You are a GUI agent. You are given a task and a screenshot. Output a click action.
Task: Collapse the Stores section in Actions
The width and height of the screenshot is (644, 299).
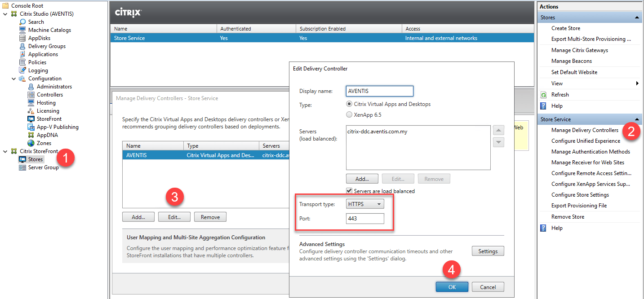(637, 18)
